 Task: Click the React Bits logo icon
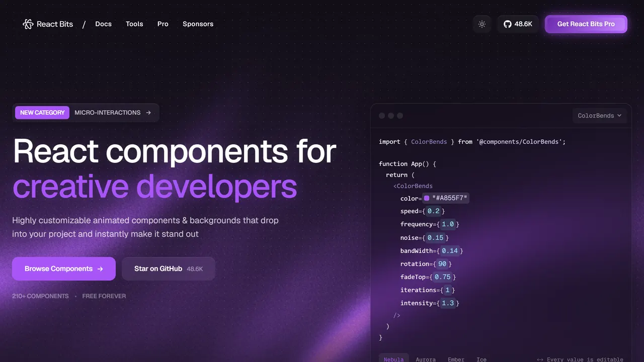click(x=28, y=24)
